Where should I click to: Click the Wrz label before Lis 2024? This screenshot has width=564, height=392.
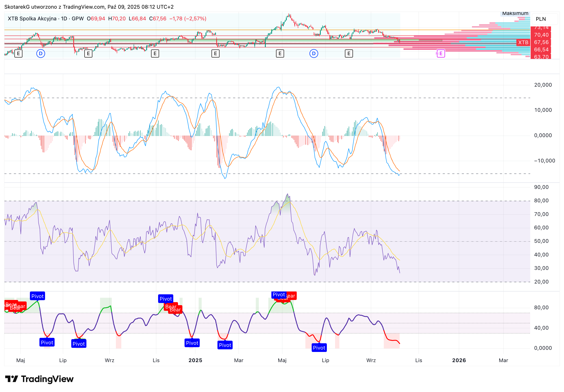pos(109,360)
